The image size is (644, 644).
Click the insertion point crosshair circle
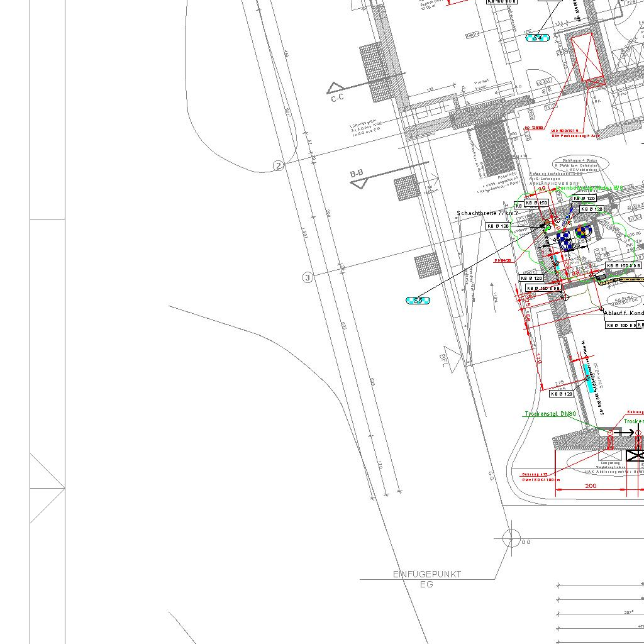pos(512,538)
